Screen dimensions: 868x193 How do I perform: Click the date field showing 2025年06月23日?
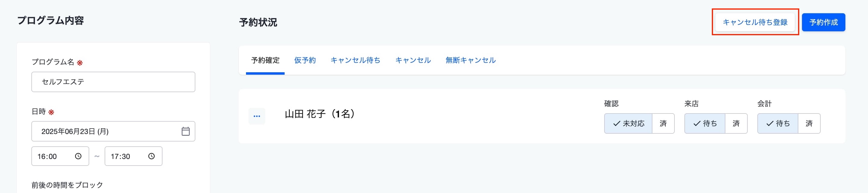pos(113,131)
